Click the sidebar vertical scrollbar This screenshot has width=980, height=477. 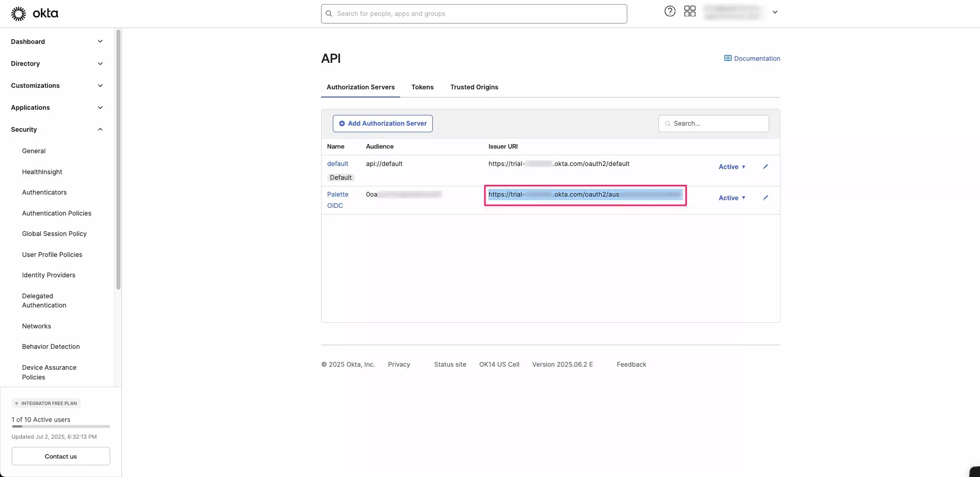(x=118, y=159)
